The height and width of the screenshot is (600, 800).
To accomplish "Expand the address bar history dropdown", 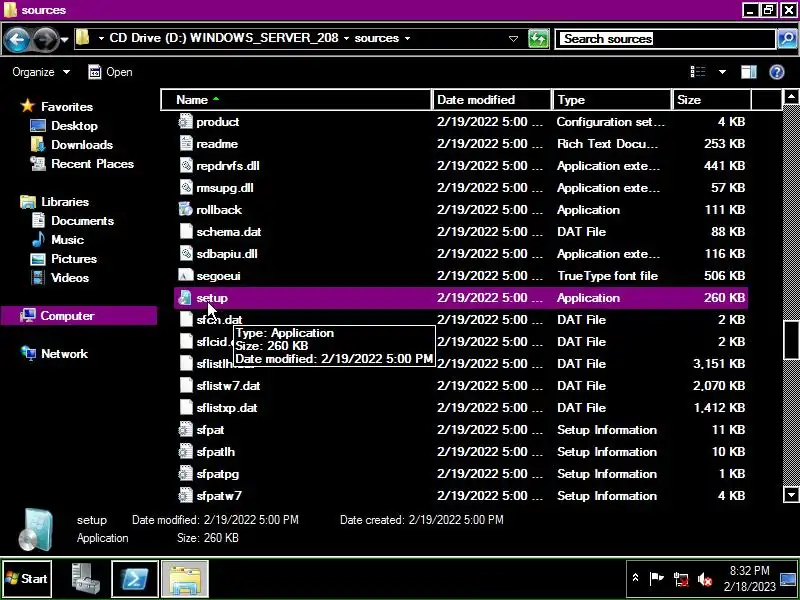I will click(x=513, y=39).
